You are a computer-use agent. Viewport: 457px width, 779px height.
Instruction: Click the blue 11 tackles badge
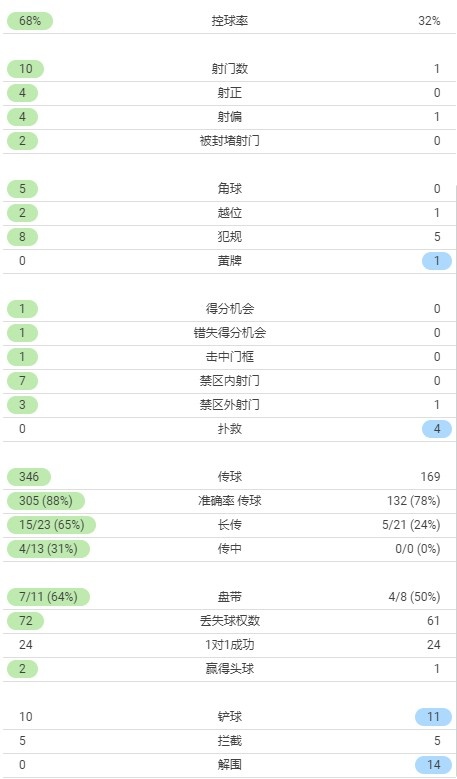tap(434, 717)
